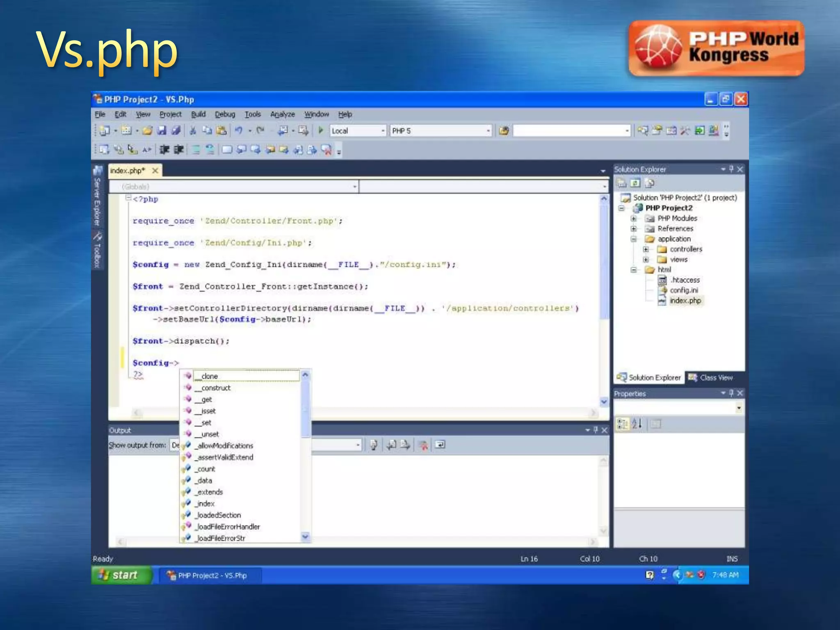Open the Analyze menu
The height and width of the screenshot is (630, 840).
282,114
